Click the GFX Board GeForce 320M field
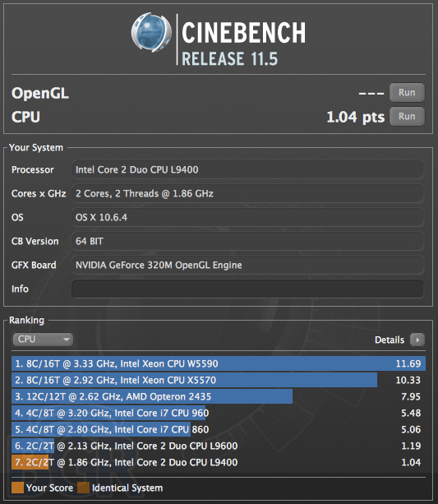This screenshot has width=438, height=504. click(x=247, y=265)
